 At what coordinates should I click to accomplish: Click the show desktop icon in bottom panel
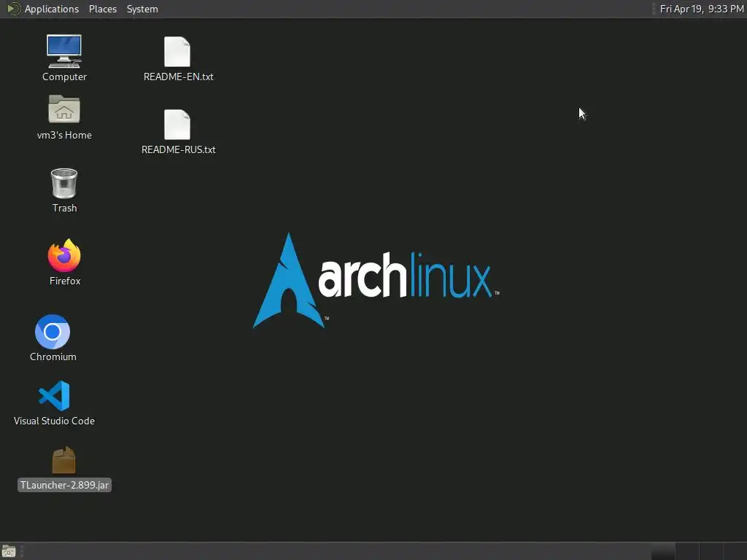pyautogui.click(x=9, y=551)
